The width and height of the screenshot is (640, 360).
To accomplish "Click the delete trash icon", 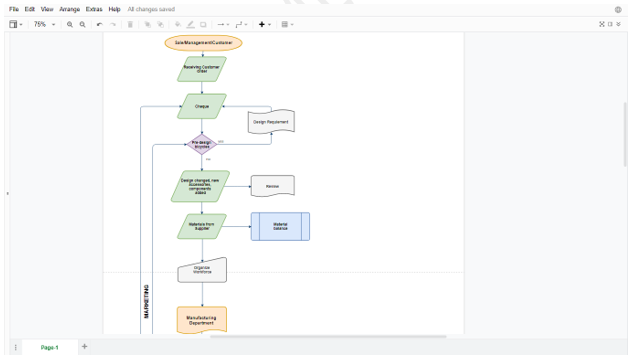I will coord(130,24).
